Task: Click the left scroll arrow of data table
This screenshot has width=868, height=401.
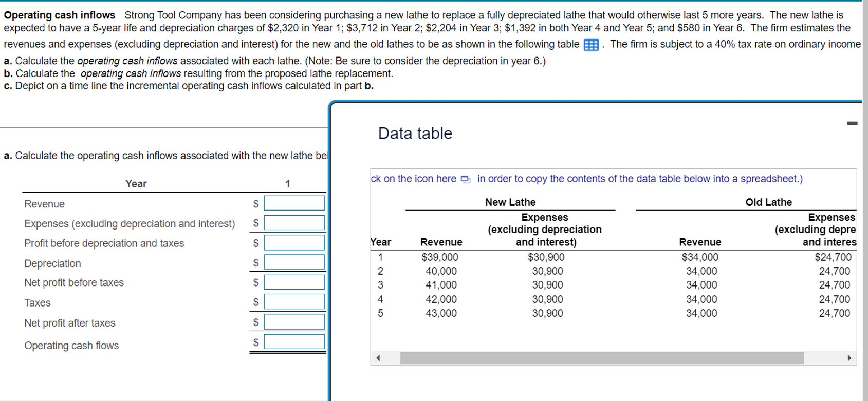Action: pyautogui.click(x=378, y=358)
